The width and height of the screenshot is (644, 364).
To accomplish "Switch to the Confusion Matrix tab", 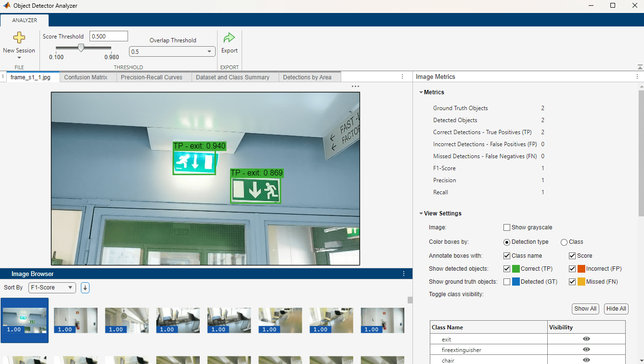I will pos(88,76).
